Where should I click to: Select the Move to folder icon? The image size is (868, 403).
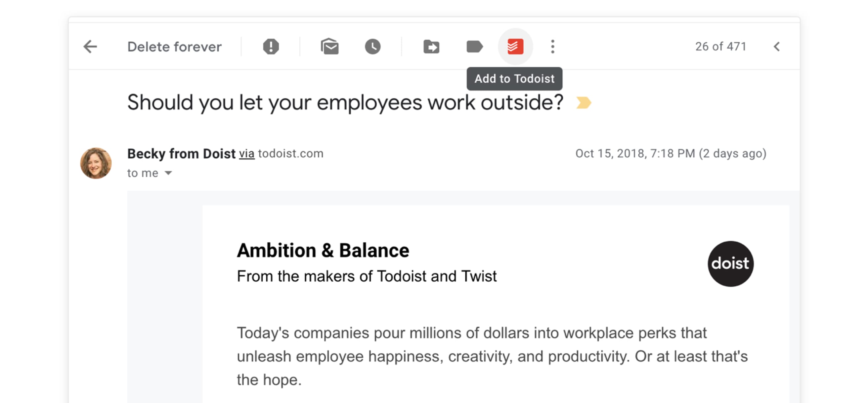(x=431, y=47)
